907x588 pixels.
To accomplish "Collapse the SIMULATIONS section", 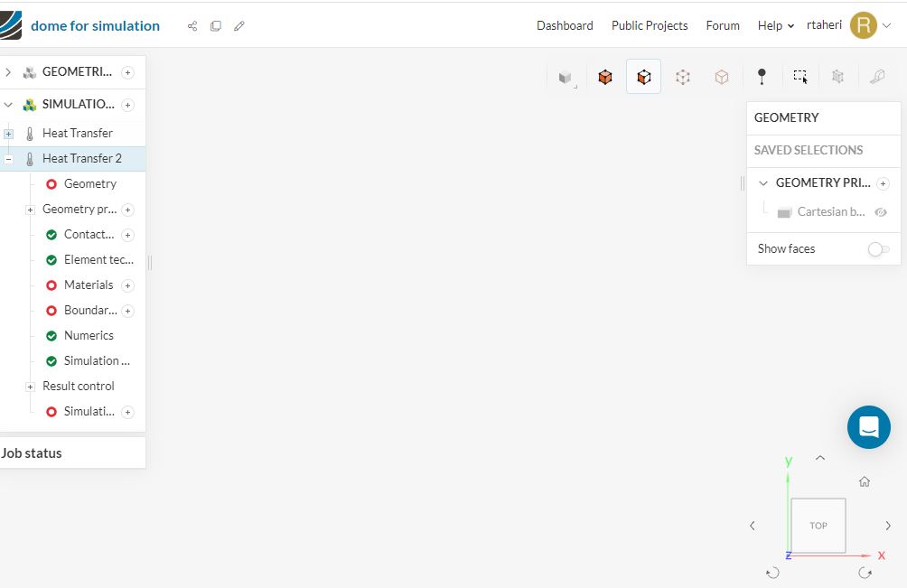I will pyautogui.click(x=8, y=105).
